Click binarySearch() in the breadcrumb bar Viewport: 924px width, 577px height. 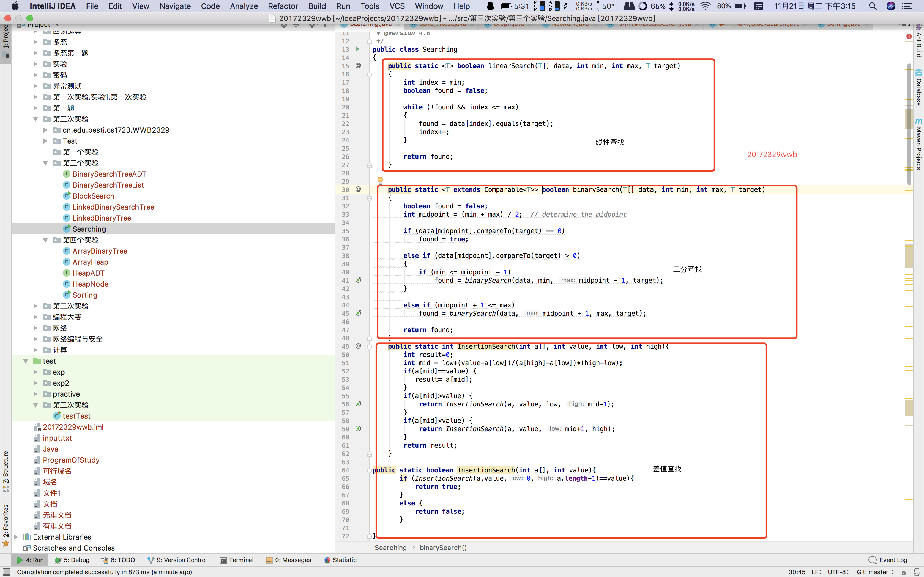(x=443, y=548)
